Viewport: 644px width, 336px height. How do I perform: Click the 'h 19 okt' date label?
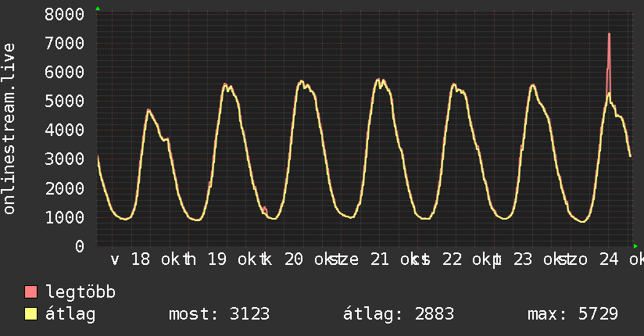[222, 259]
